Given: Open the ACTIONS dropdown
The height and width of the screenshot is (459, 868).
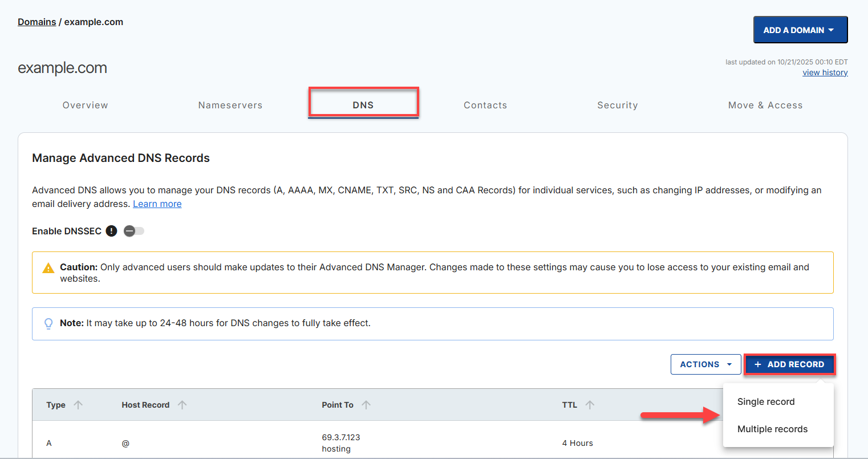Looking at the screenshot, I should coord(705,364).
